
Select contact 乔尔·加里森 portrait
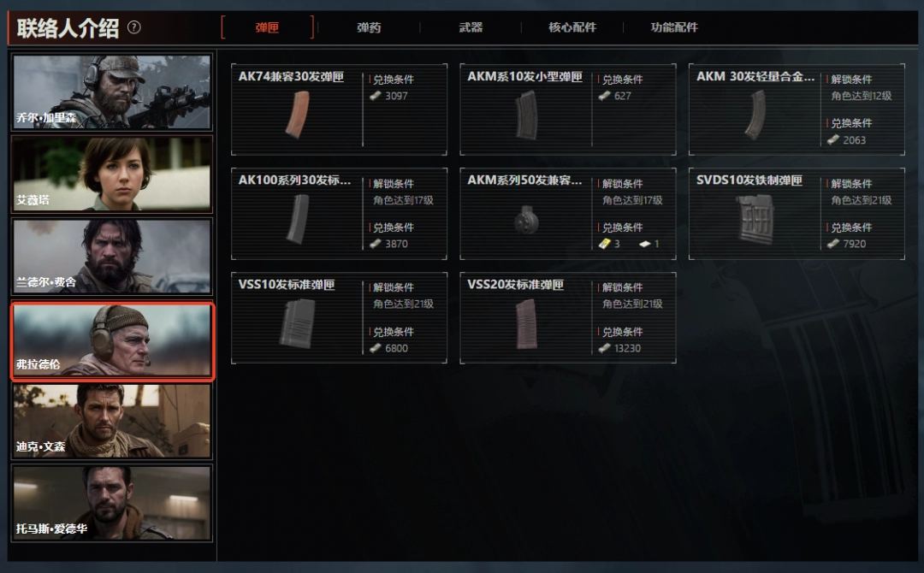point(112,92)
